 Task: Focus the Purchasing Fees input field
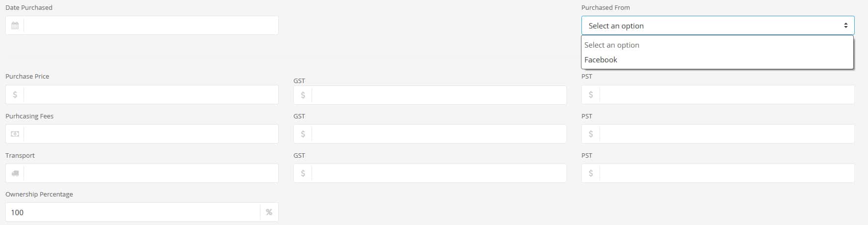click(151, 134)
